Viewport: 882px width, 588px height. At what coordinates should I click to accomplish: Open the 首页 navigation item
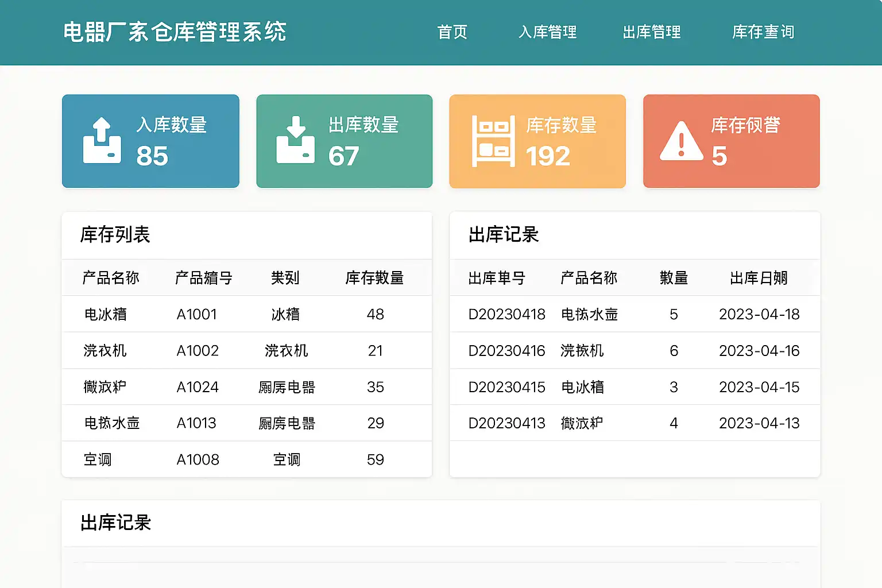pos(452,32)
